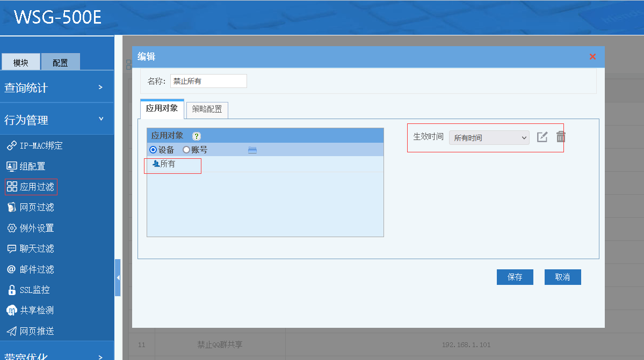The height and width of the screenshot is (360, 644).
Task: Click the 保存 button
Action: click(x=515, y=277)
